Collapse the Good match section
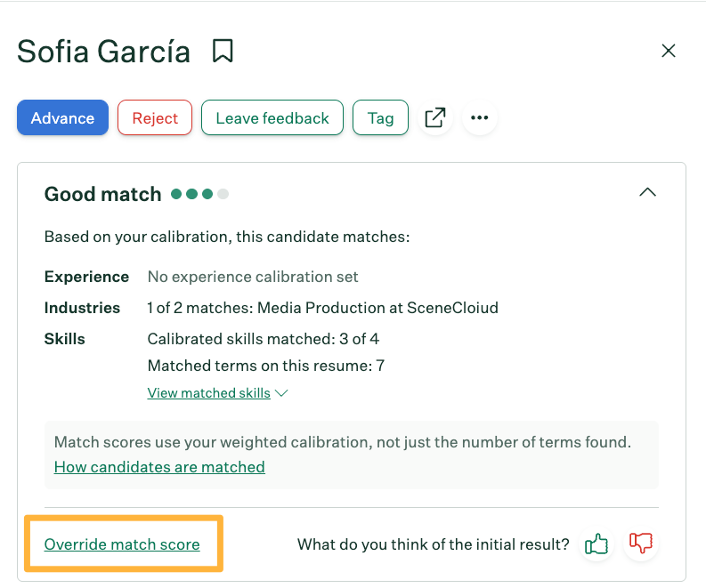The image size is (706, 588). tap(647, 192)
